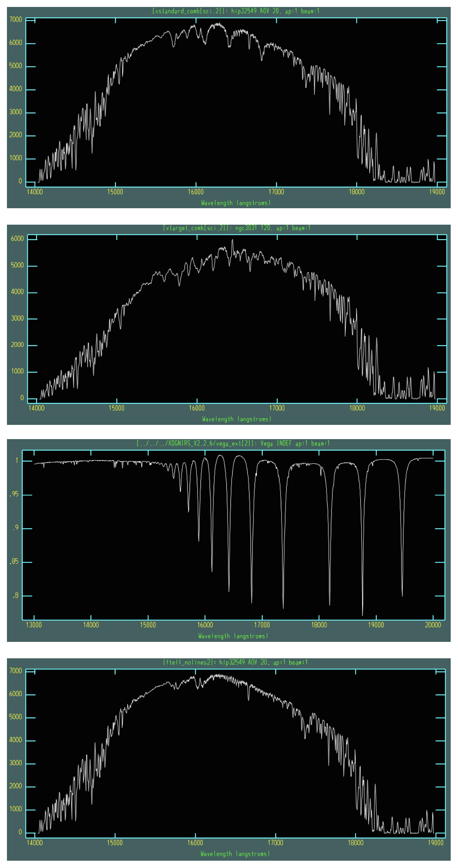The height and width of the screenshot is (868, 458).
Task: Click the 1000 y-axis label in ftell_nolines2 plot
Action: click(16, 810)
